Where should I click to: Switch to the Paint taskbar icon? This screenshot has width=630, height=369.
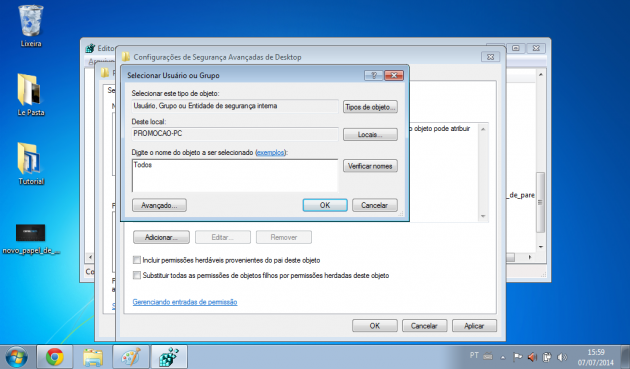point(131,357)
